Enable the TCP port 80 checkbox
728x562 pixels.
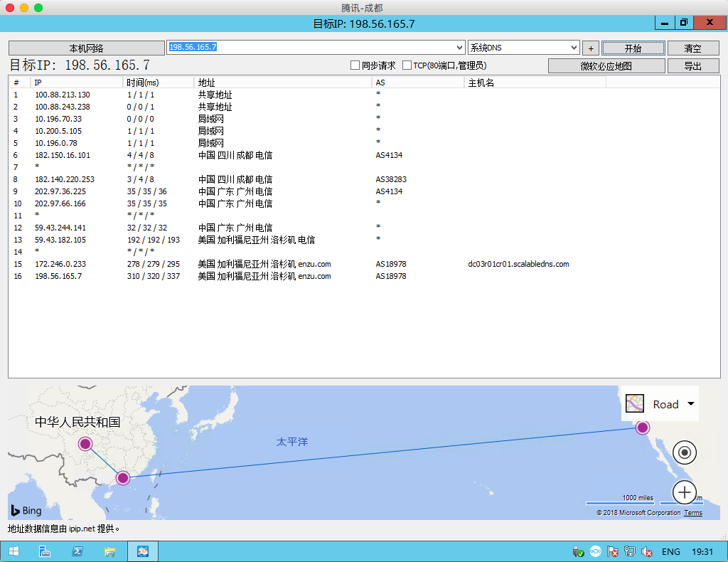[407, 65]
